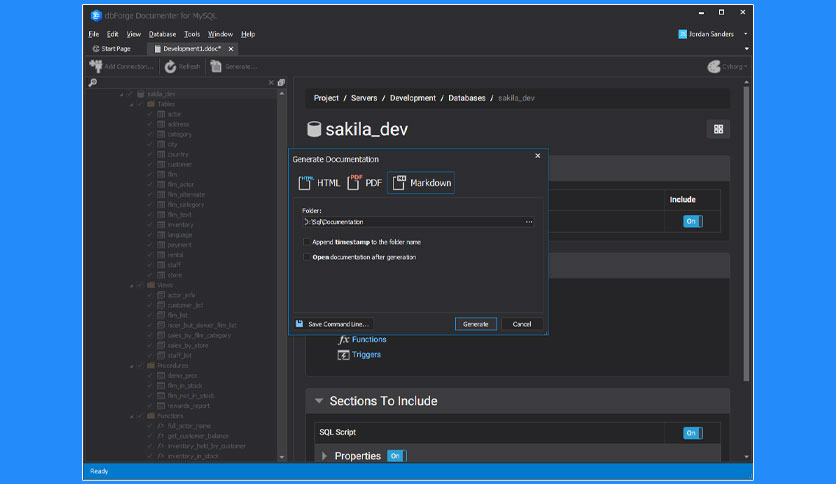Image resolution: width=836 pixels, height=484 pixels.
Task: Click the sakila_dev database cylinder icon
Action: [314, 129]
